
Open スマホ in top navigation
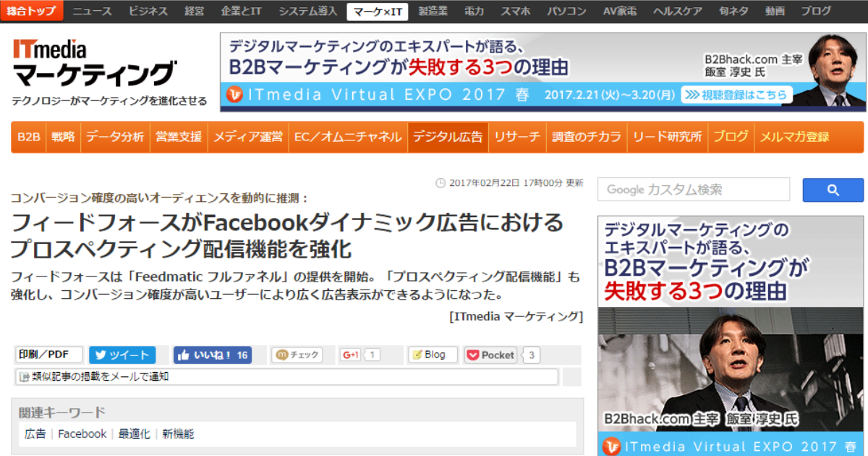tap(515, 11)
